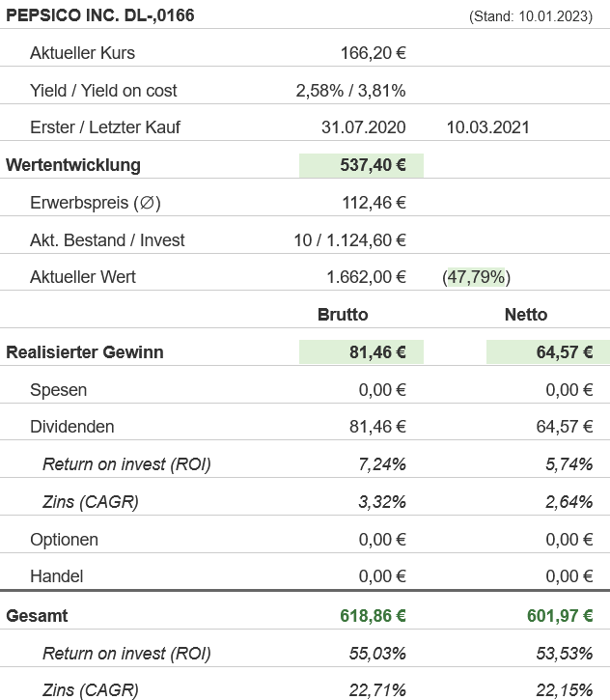Viewport: 610px width, 700px height.
Task: Click the Handel row label
Action: click(x=57, y=576)
